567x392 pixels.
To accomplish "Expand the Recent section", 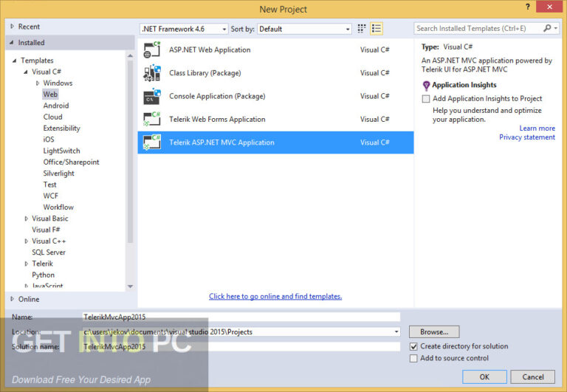I will [x=13, y=27].
